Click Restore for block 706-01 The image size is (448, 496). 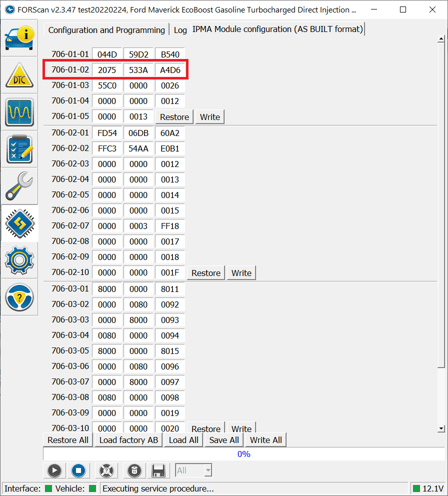pyautogui.click(x=174, y=116)
